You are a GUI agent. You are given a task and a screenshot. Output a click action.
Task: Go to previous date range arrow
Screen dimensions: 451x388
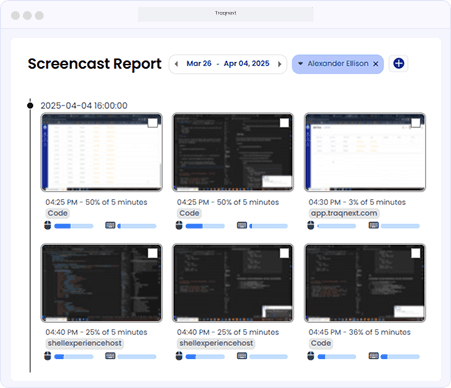(176, 64)
